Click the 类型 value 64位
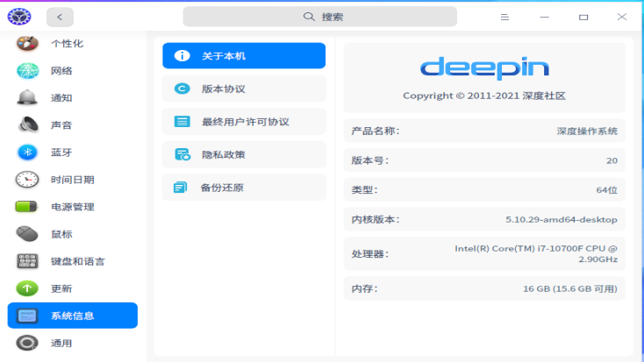The height and width of the screenshot is (362, 644). 606,190
